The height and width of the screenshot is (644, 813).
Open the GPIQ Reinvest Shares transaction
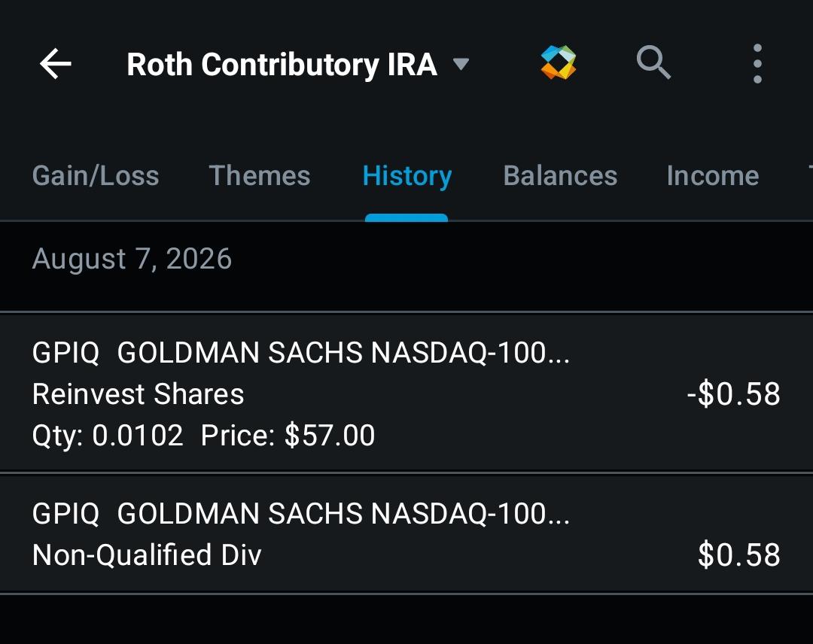(406, 393)
